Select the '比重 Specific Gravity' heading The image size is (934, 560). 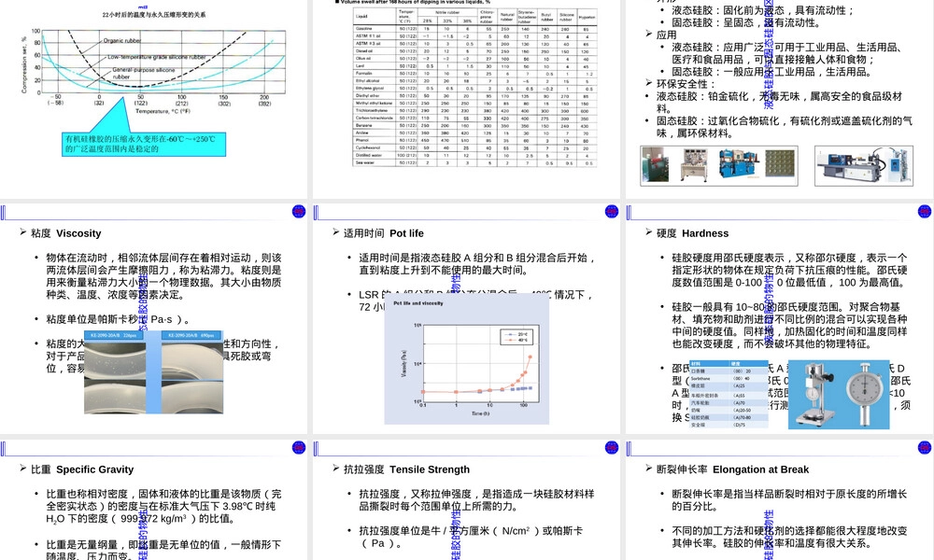point(82,469)
